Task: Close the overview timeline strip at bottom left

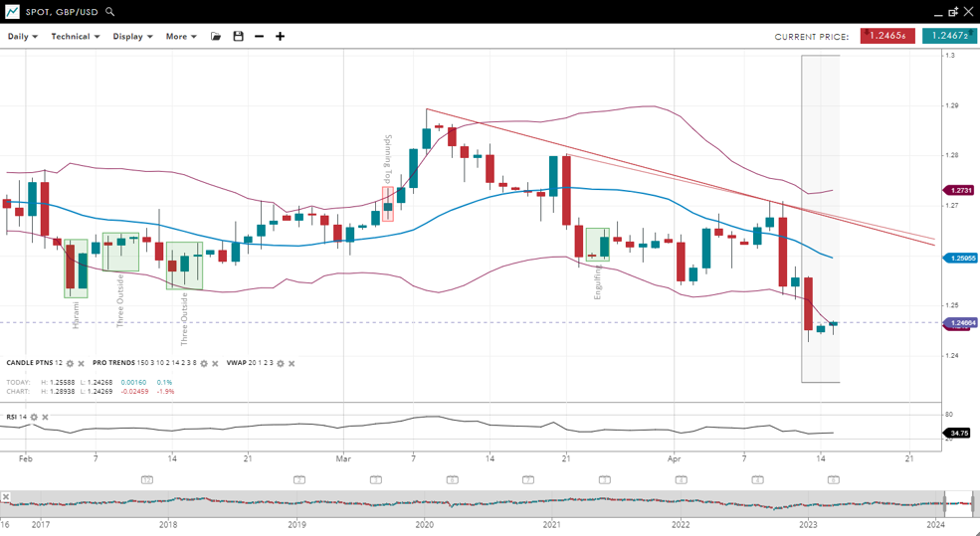Action: pyautogui.click(x=5, y=497)
